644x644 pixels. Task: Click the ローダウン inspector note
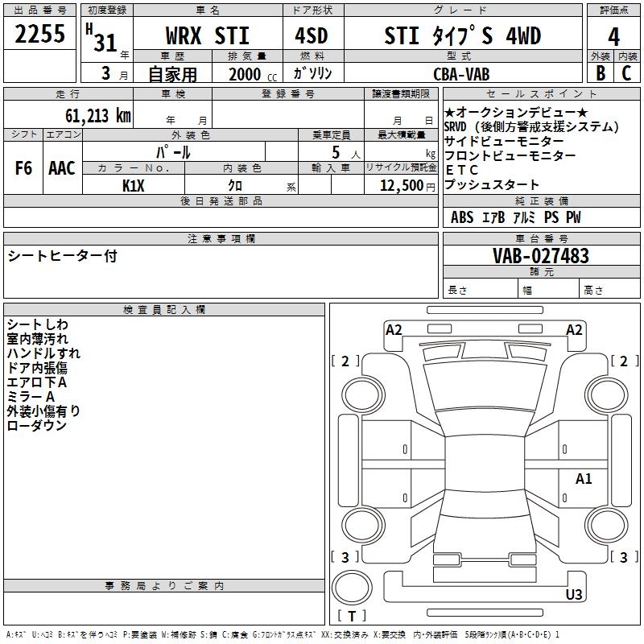point(37,426)
